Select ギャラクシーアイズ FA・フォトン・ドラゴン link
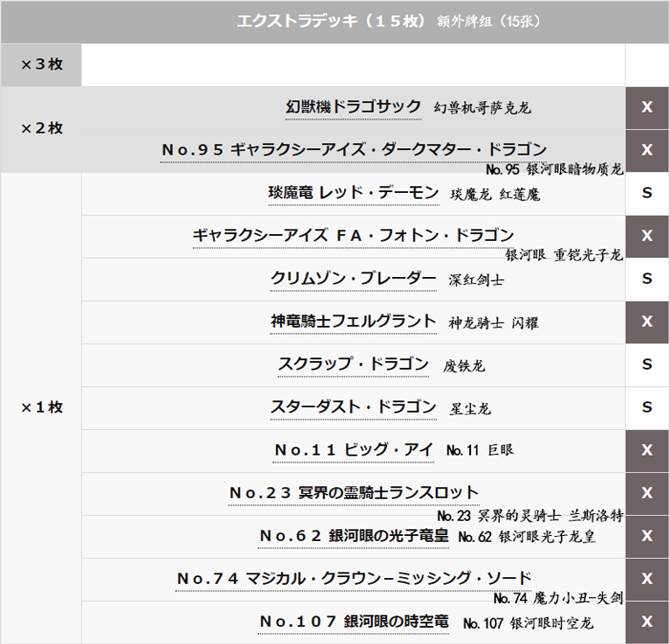 click(354, 235)
